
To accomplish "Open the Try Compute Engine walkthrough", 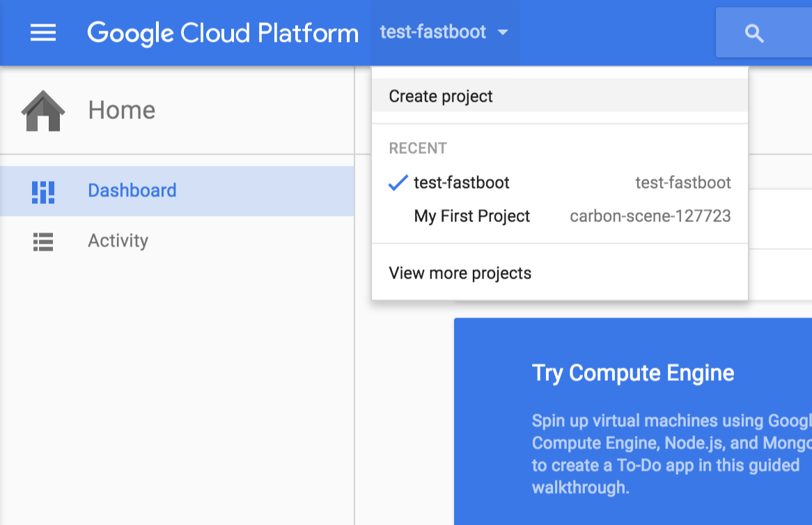I will click(x=633, y=373).
